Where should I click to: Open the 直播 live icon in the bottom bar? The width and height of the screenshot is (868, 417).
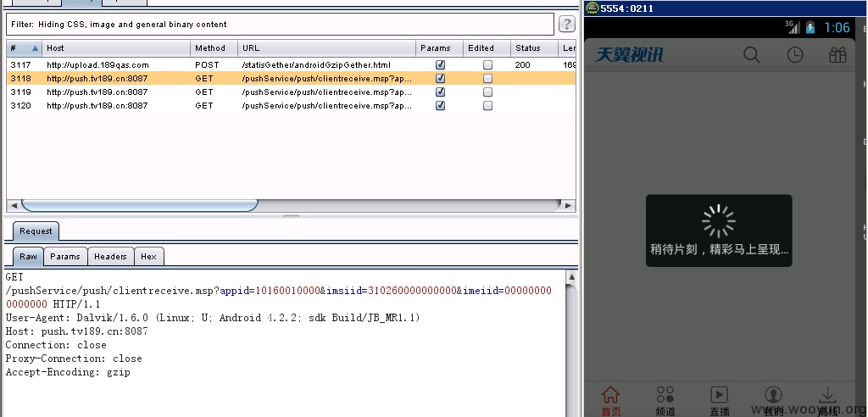(x=719, y=395)
